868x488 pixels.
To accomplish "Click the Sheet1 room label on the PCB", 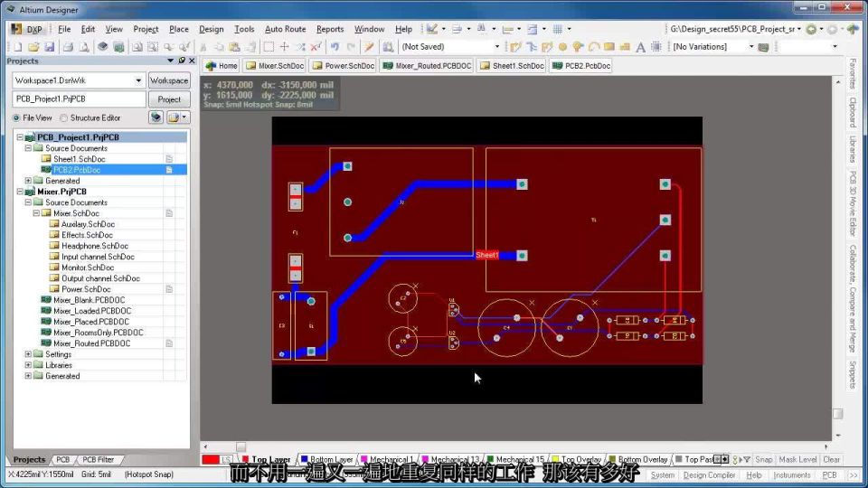I will [487, 255].
